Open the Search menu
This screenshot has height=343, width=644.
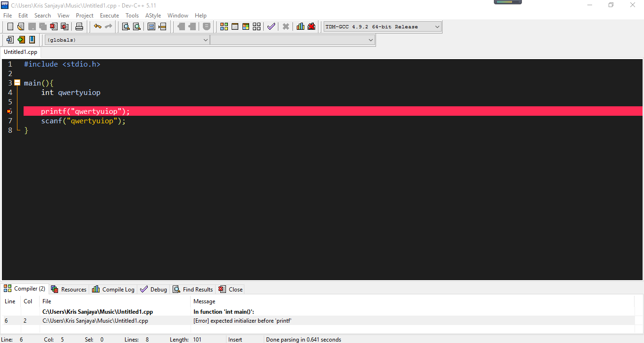click(x=42, y=16)
